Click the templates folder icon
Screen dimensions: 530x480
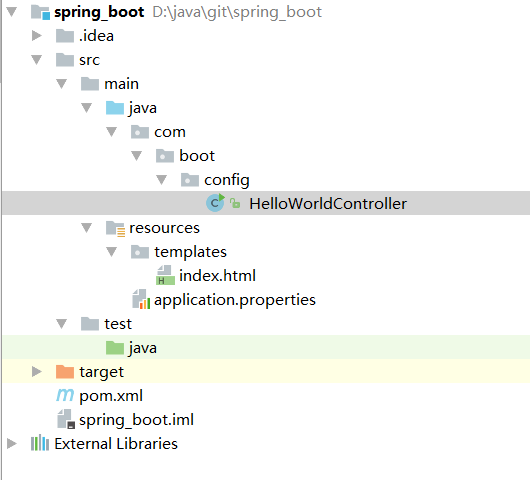tap(140, 252)
